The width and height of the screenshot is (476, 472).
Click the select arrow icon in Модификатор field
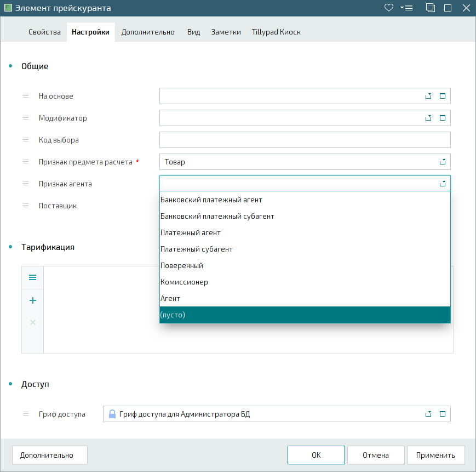[428, 118]
